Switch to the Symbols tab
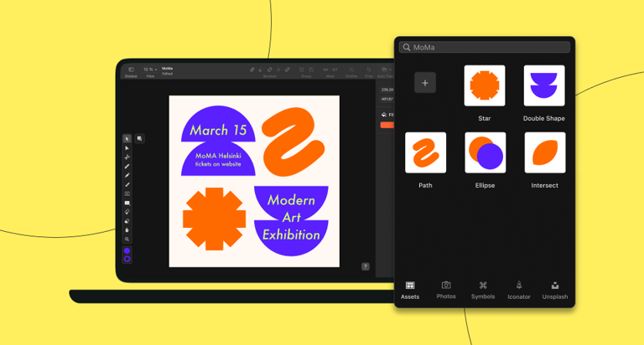The height and width of the screenshot is (345, 644). click(x=483, y=291)
